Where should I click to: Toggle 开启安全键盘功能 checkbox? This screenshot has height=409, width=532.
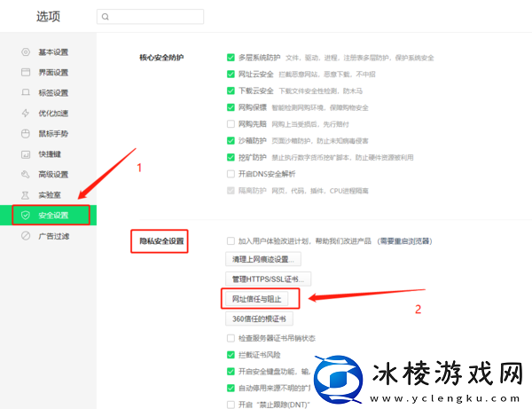(x=231, y=372)
